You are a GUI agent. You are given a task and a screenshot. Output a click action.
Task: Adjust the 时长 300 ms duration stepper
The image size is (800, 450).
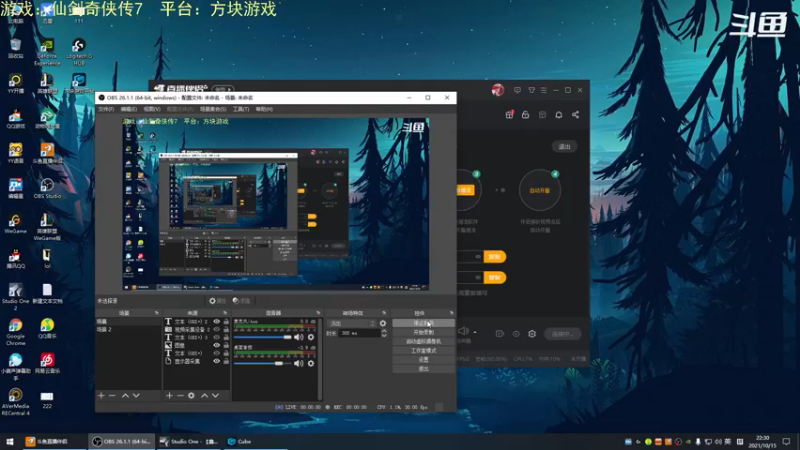(384, 333)
